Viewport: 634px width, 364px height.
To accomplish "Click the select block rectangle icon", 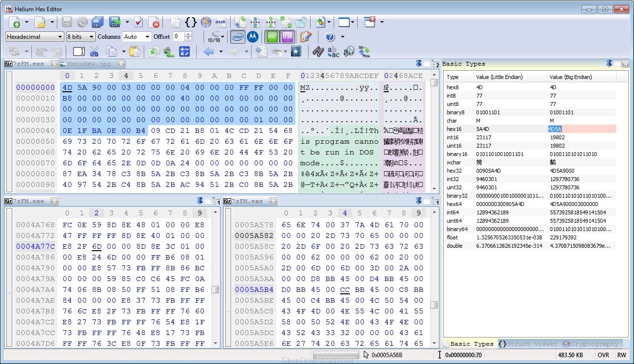I will click(x=79, y=52).
